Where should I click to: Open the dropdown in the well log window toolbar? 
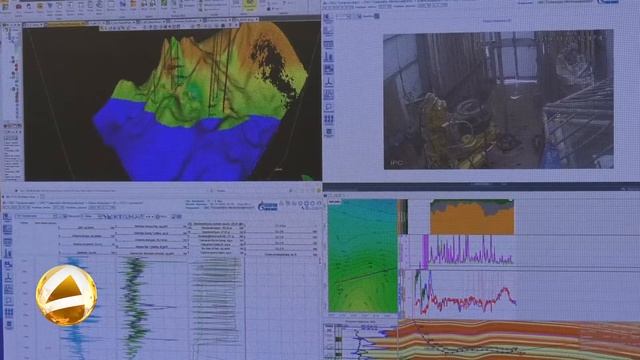coord(36,216)
